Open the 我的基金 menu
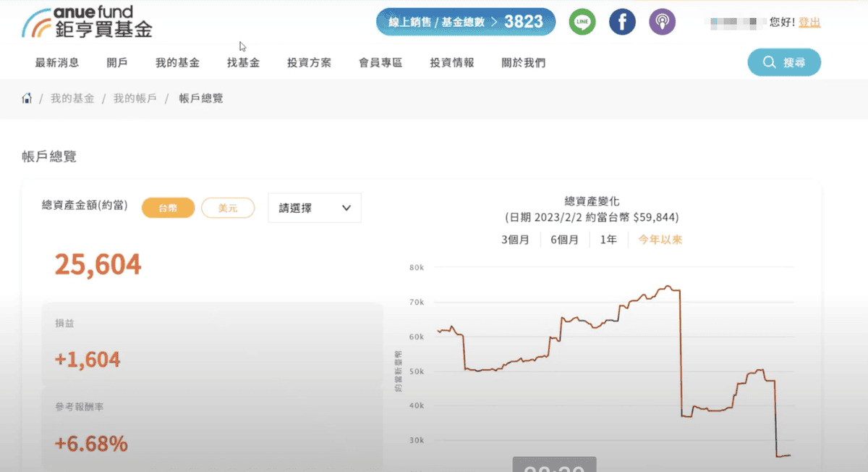This screenshot has width=868, height=472. (177, 63)
